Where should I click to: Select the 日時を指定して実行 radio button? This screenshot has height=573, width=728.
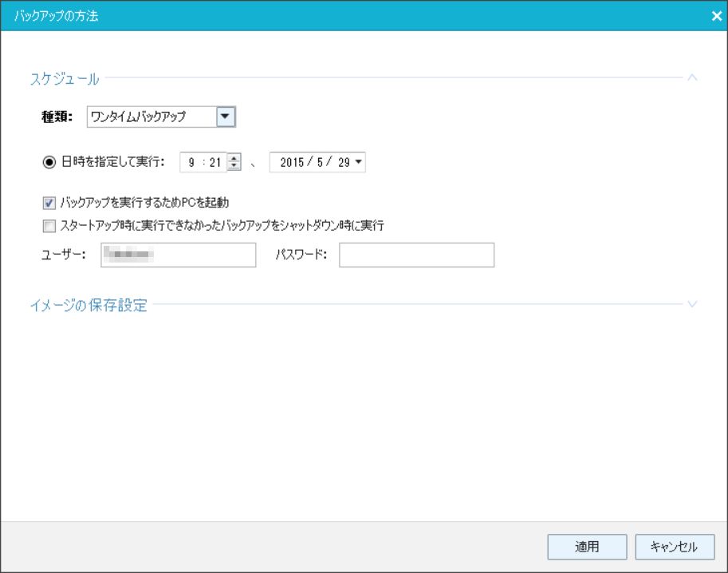pos(49,162)
